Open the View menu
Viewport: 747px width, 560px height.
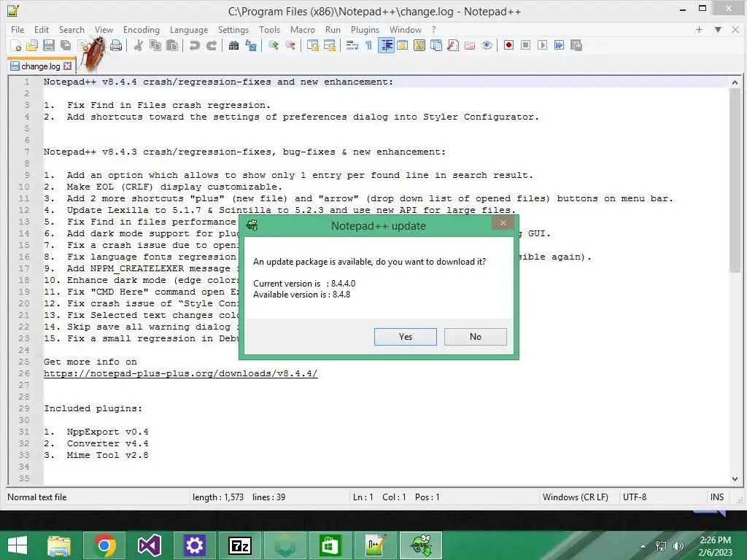pos(104,29)
